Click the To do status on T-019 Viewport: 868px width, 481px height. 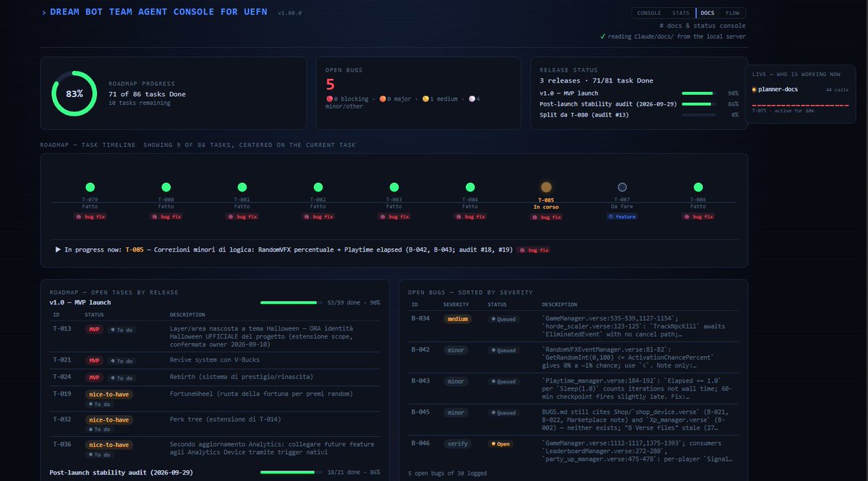coord(99,404)
